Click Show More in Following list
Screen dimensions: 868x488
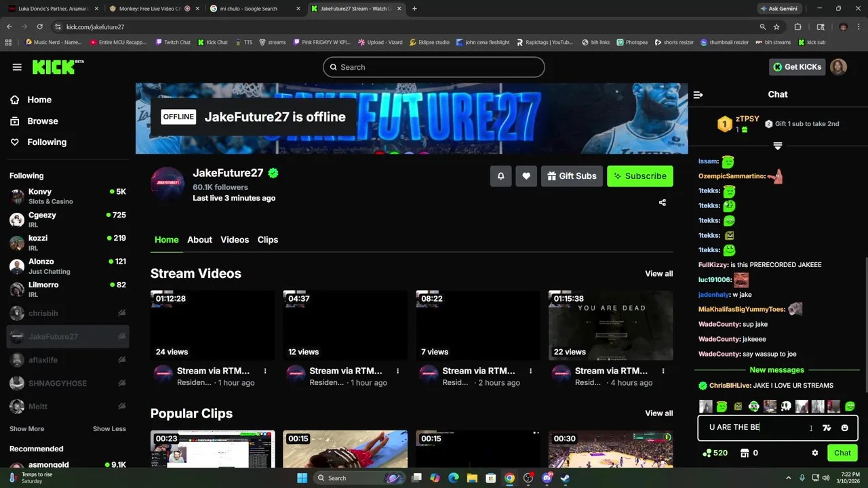click(x=26, y=429)
